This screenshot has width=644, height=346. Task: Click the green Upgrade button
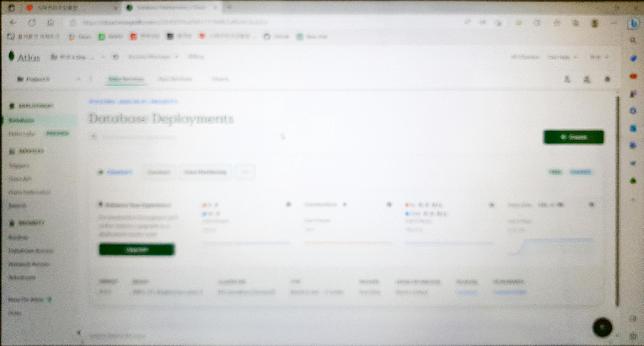click(x=136, y=249)
